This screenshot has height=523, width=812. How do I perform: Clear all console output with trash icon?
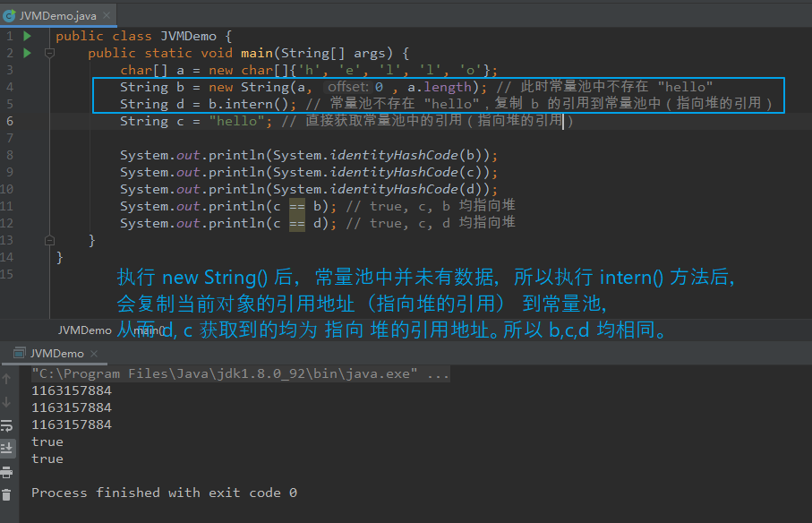6,495
